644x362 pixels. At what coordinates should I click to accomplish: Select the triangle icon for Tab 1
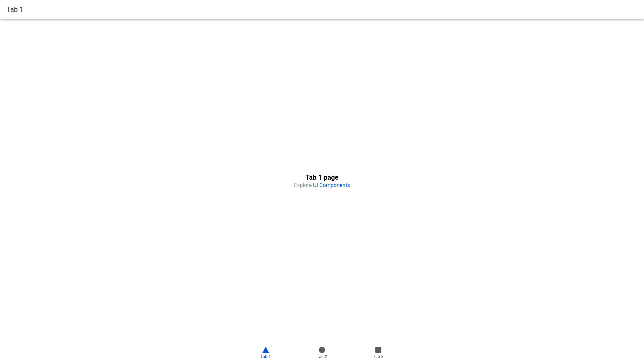(x=265, y=350)
